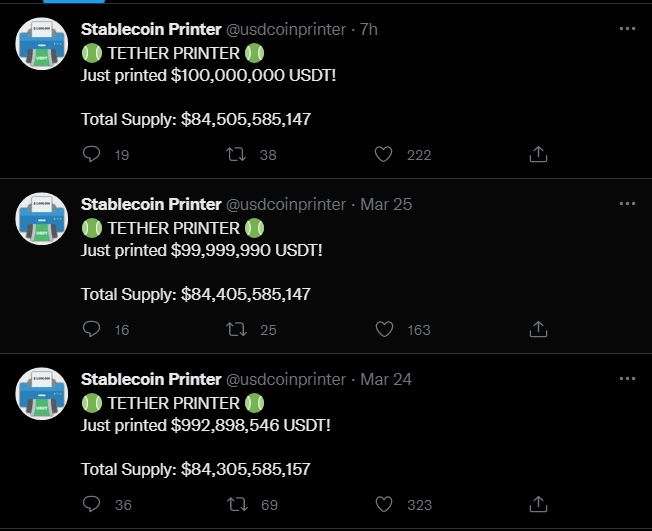Like the tweet with 323 likes
Viewport: 652px width, 531px height.
384,504
